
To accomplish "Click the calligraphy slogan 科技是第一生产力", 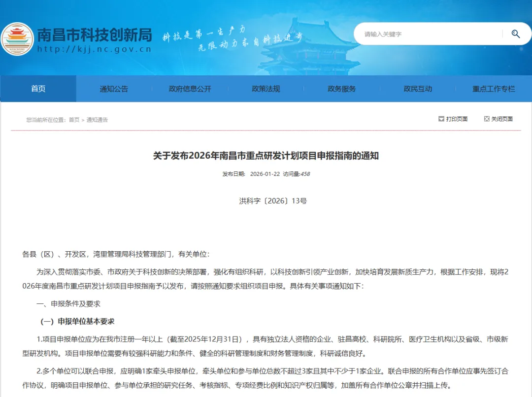I will coord(203,33).
